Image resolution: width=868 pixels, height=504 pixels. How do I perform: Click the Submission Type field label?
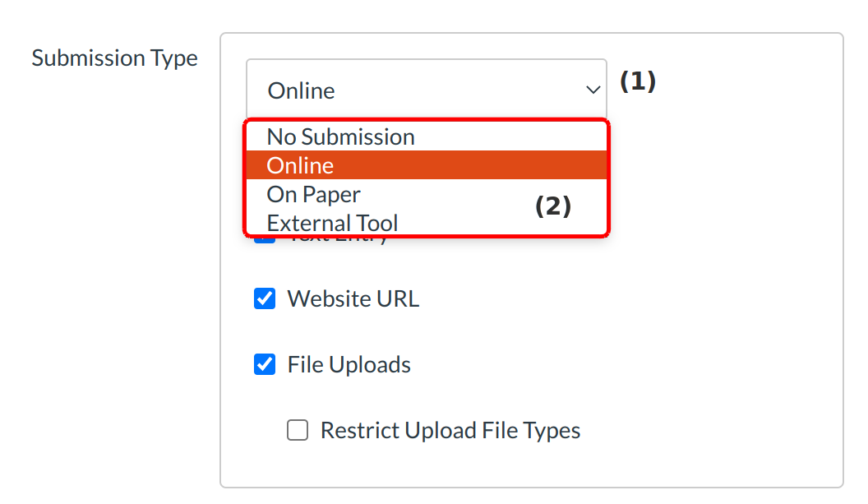click(x=114, y=58)
